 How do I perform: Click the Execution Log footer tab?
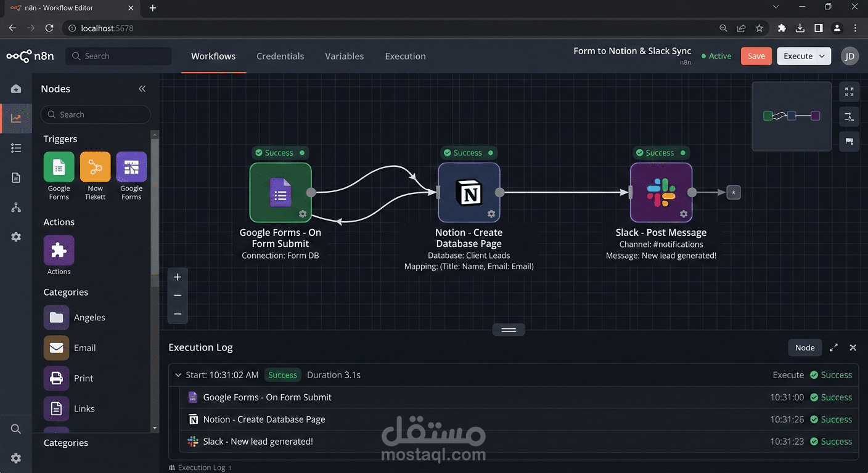(x=200, y=467)
